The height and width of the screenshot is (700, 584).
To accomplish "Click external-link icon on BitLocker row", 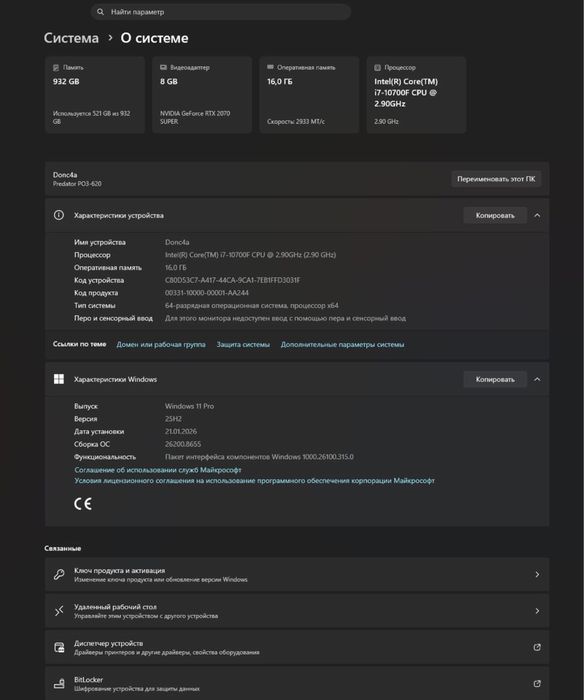I will [x=537, y=683].
